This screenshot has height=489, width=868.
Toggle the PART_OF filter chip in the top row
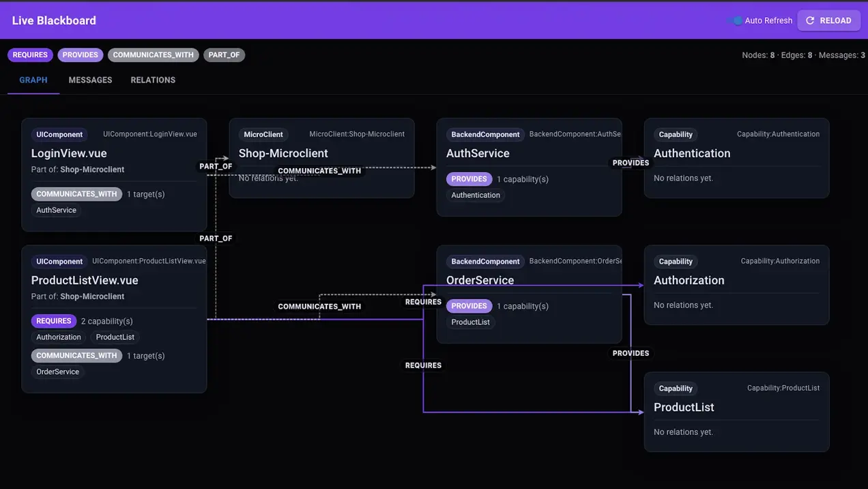click(224, 55)
